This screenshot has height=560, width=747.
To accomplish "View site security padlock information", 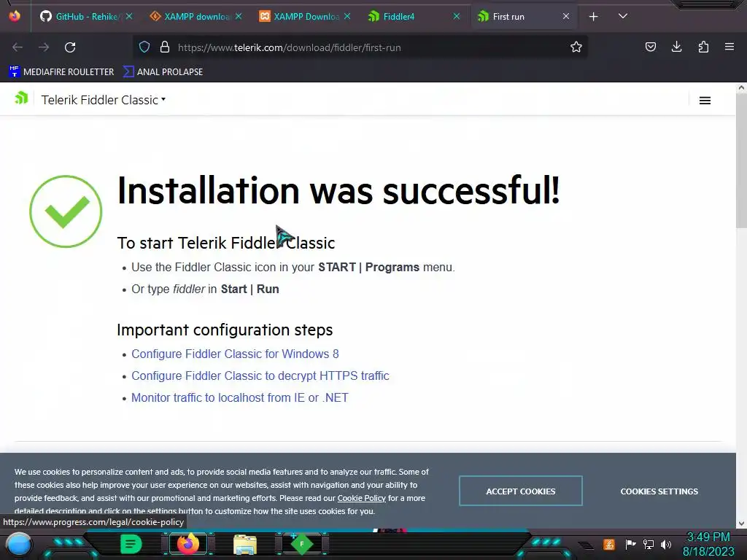I will point(165,47).
